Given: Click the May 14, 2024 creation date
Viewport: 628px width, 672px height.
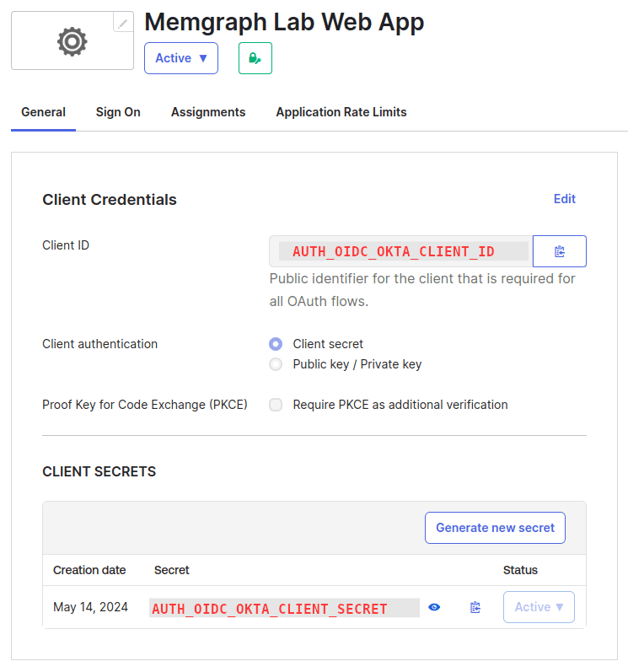Looking at the screenshot, I should [x=90, y=607].
